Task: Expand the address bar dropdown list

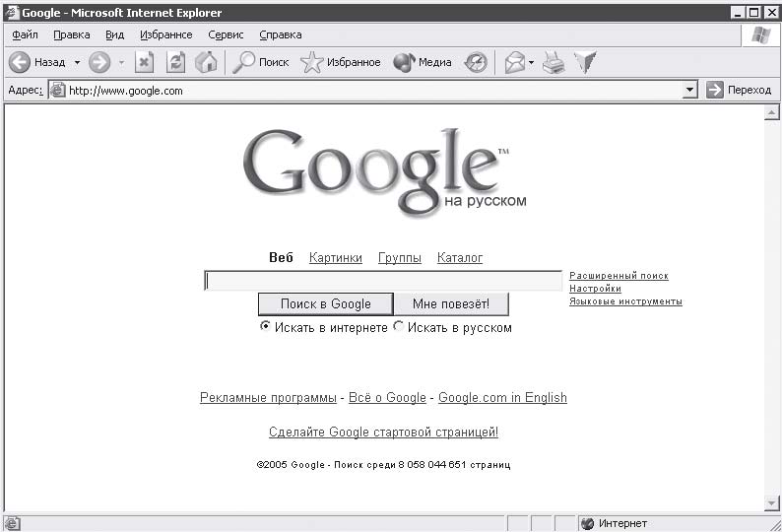Action: coord(690,90)
